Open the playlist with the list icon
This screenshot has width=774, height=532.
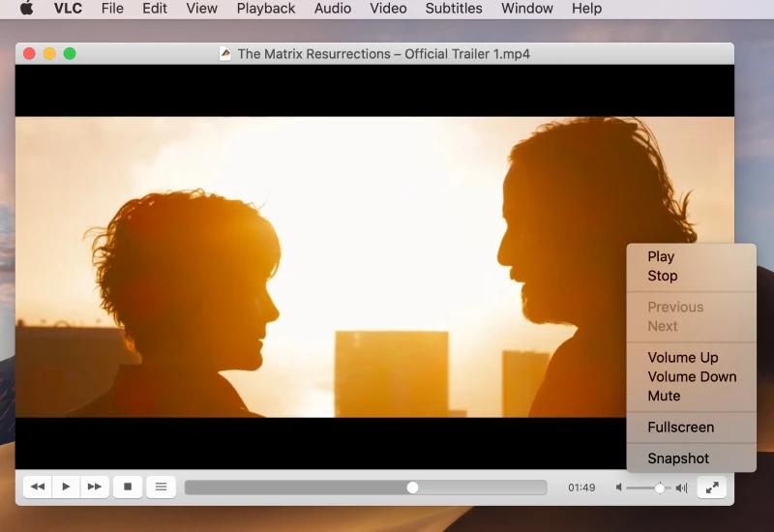point(161,488)
